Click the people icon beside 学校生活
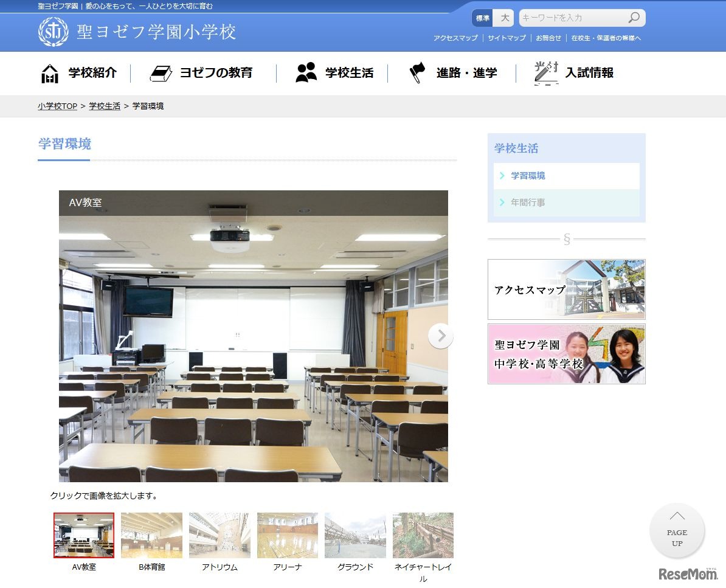 point(306,73)
